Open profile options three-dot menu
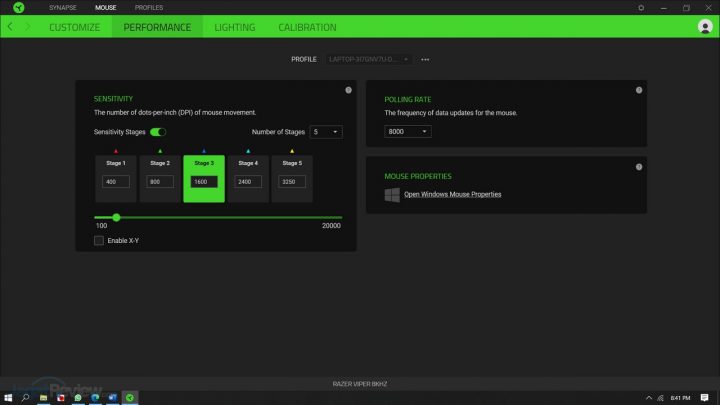This screenshot has height=405, width=720. coord(425,59)
